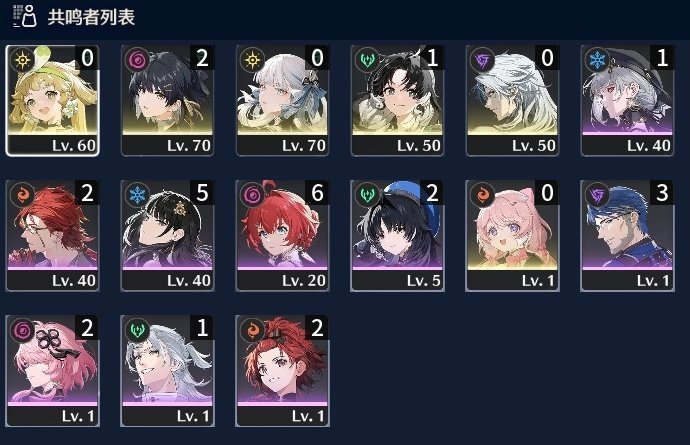Click fire element icon on red-haired glasses man

coord(22,195)
